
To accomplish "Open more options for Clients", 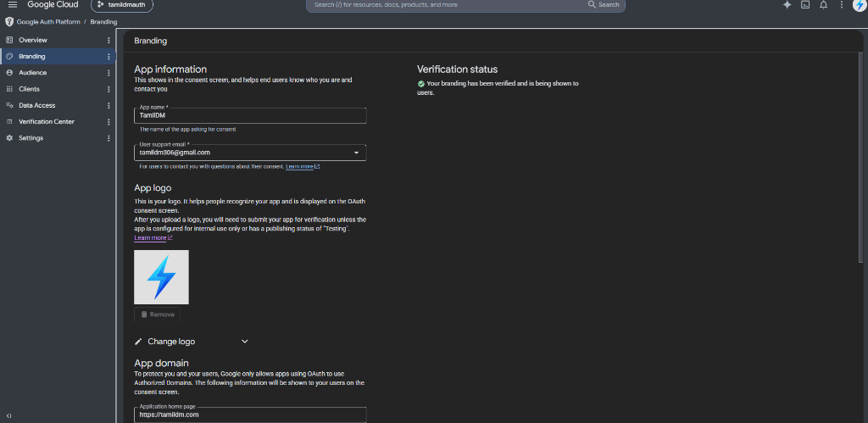I will tap(108, 89).
